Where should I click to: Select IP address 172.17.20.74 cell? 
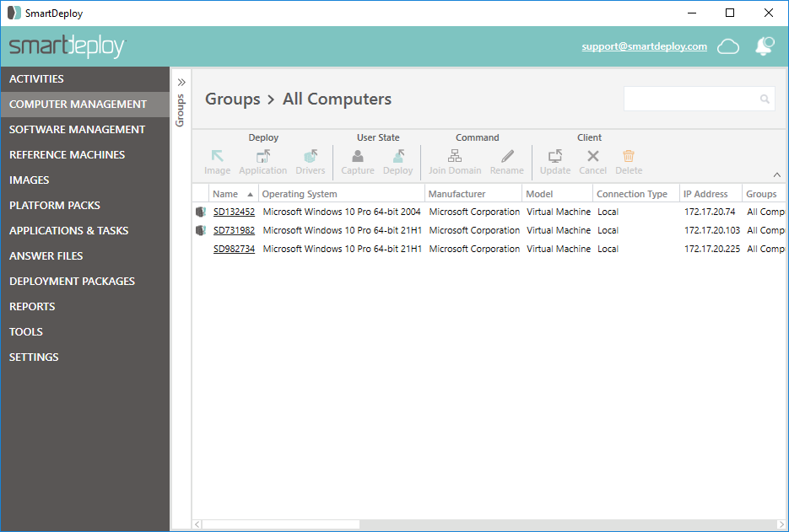point(710,212)
